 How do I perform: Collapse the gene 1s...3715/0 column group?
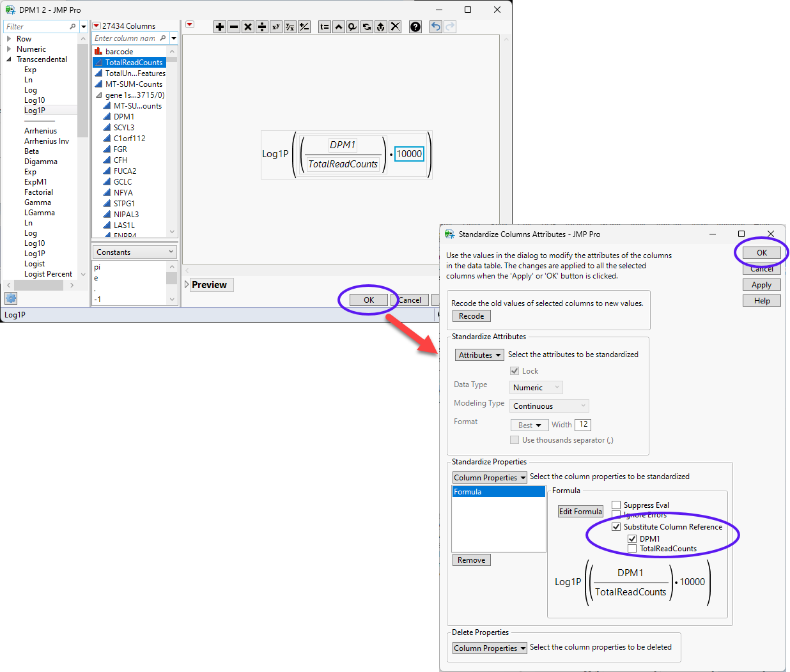pyautogui.click(x=98, y=95)
